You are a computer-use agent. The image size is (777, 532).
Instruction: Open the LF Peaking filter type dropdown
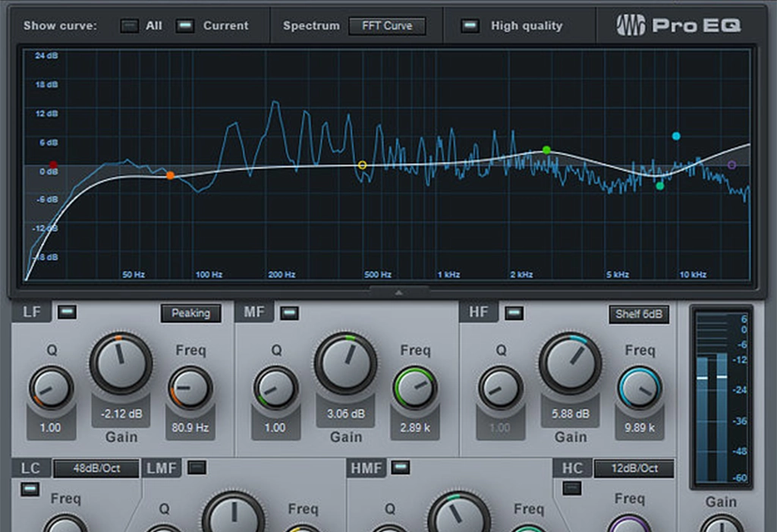(190, 313)
